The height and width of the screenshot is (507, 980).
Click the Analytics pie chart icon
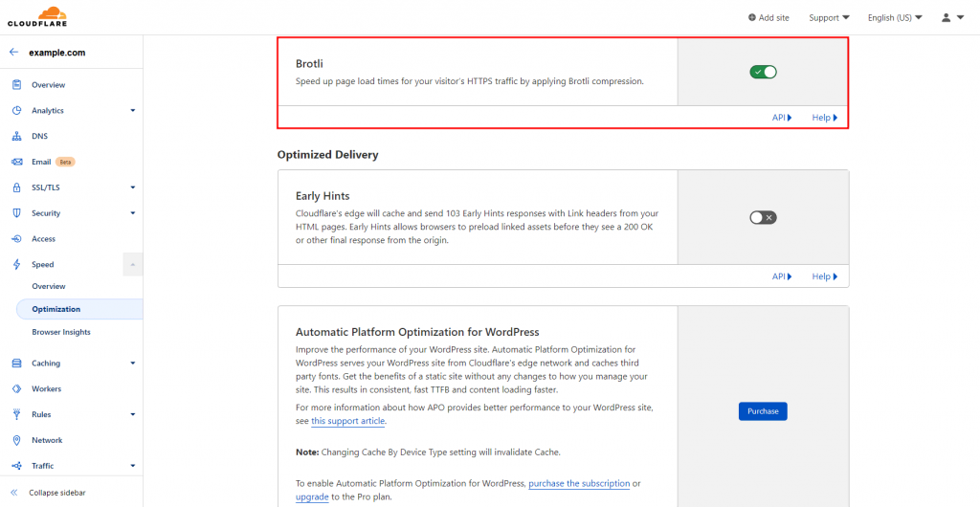[17, 111]
